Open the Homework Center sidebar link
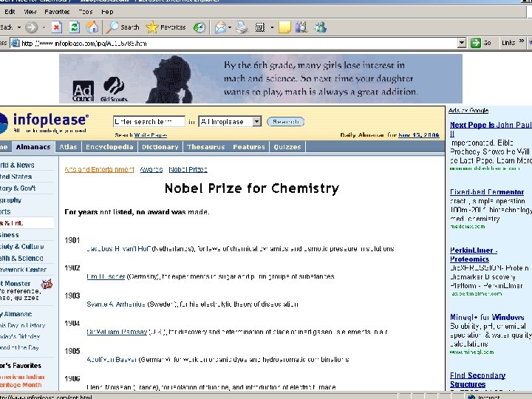The width and height of the screenshot is (532, 399). [24, 270]
